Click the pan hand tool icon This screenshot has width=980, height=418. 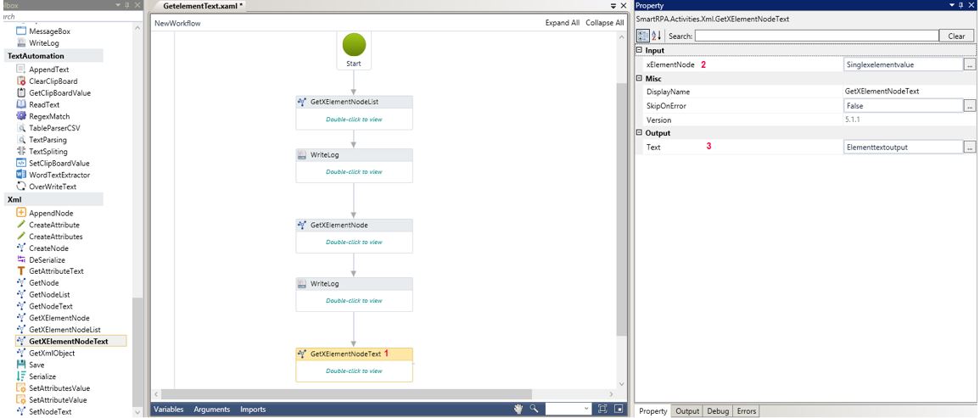[x=518, y=409]
